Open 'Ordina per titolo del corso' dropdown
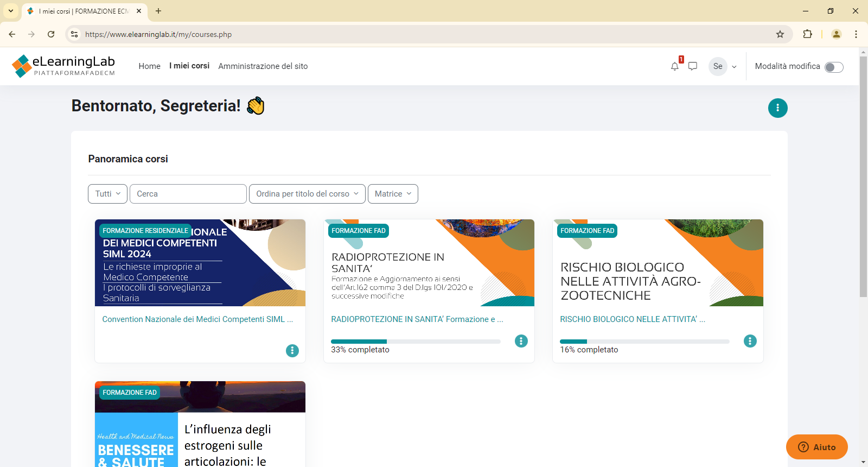This screenshot has width=868, height=467. (x=307, y=194)
